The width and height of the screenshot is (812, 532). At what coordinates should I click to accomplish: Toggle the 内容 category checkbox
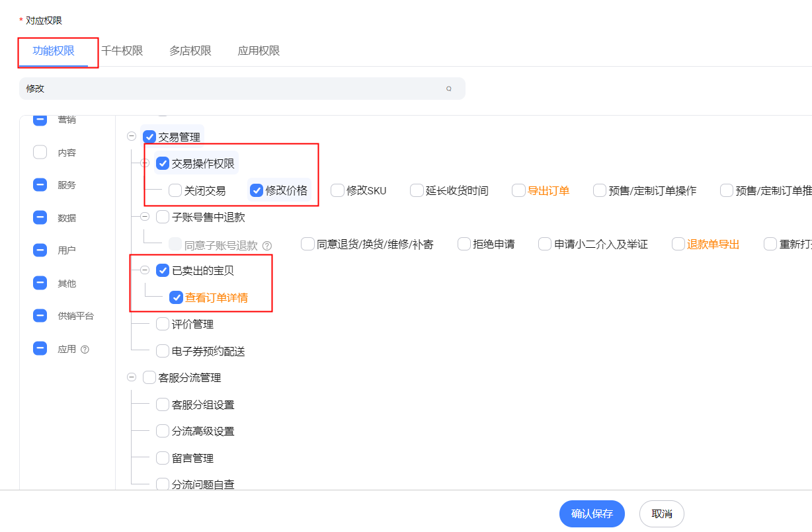pos(40,153)
